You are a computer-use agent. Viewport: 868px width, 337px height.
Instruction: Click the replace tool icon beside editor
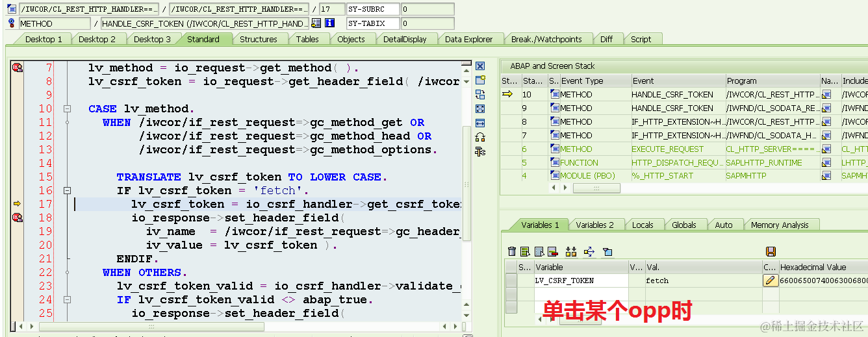(x=480, y=95)
